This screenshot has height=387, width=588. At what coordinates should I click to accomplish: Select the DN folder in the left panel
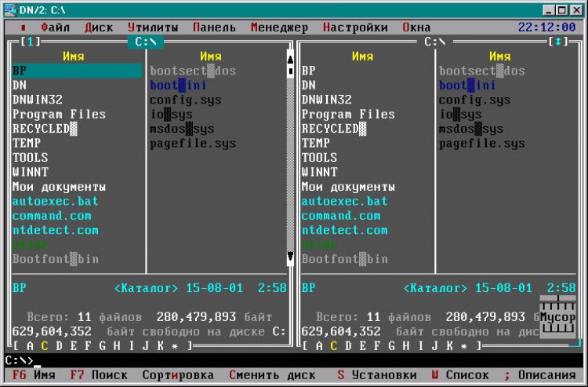(20, 86)
